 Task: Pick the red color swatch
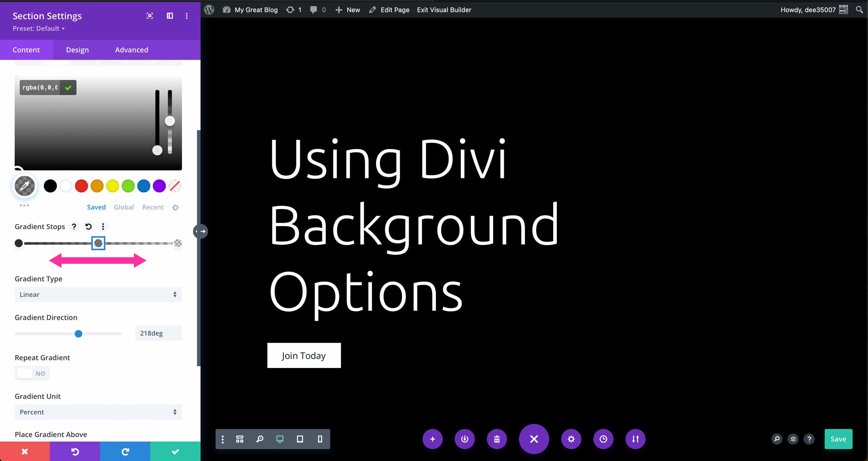[81, 186]
